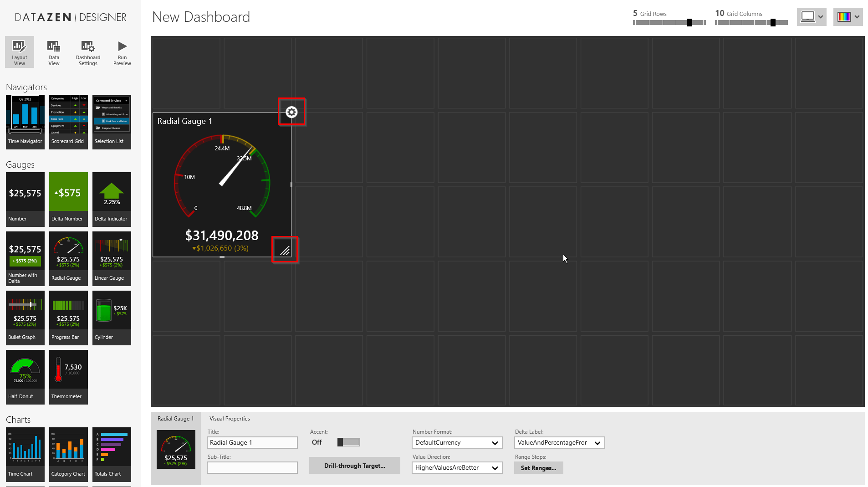Choose the Cylinder gauge element

pos(112,318)
